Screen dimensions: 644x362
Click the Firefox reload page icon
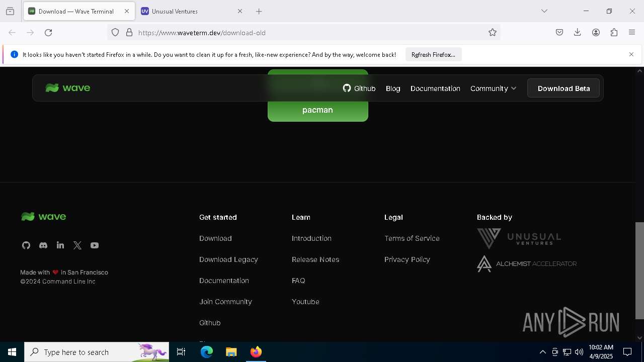(x=48, y=33)
